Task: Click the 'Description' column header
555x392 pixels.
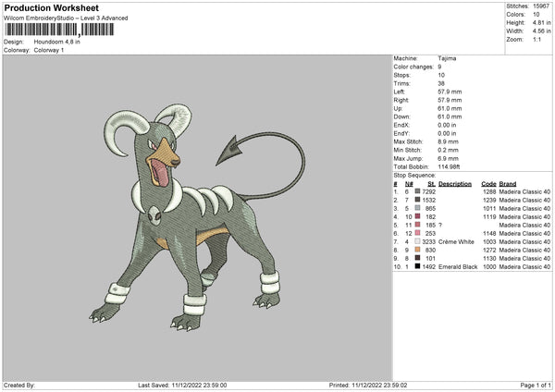Action: pos(455,184)
